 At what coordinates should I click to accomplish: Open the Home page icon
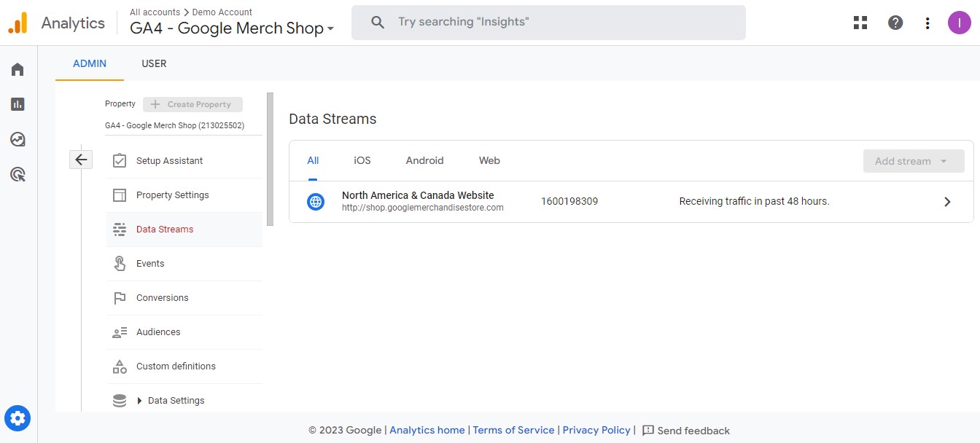pyautogui.click(x=17, y=68)
